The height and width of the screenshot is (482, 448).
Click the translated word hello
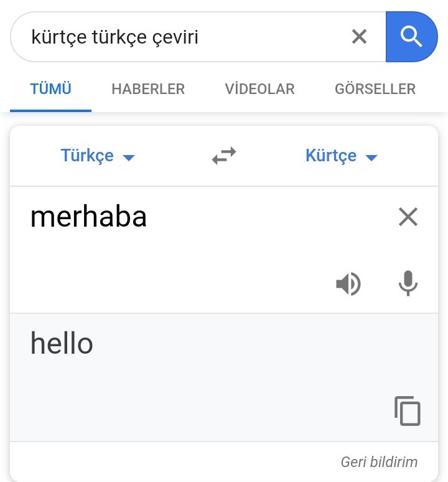click(62, 343)
